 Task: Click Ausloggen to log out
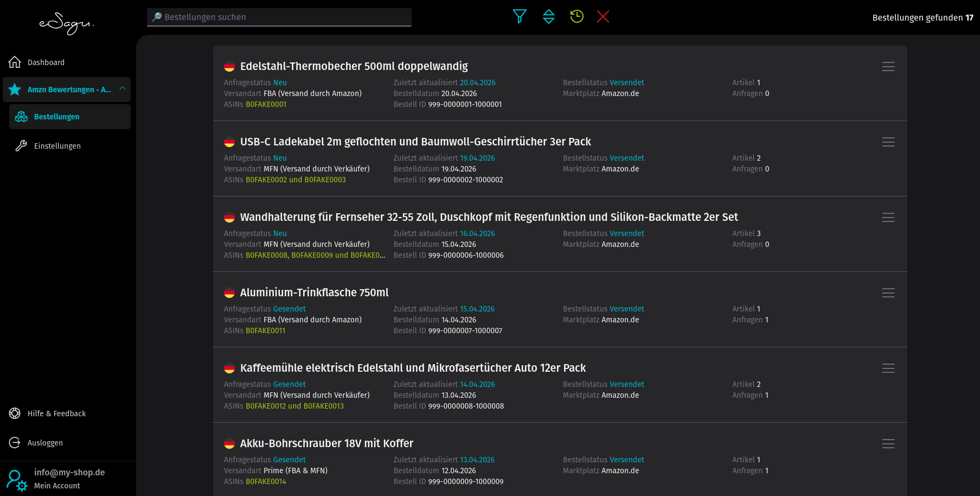coord(45,443)
